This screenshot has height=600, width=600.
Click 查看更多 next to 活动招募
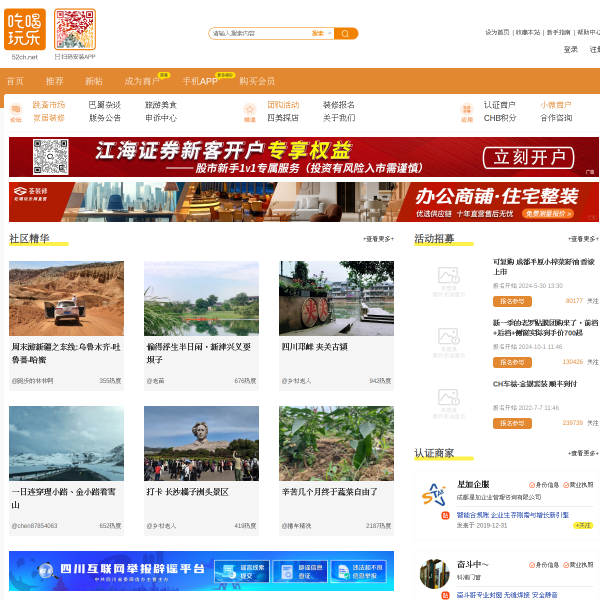(x=583, y=239)
